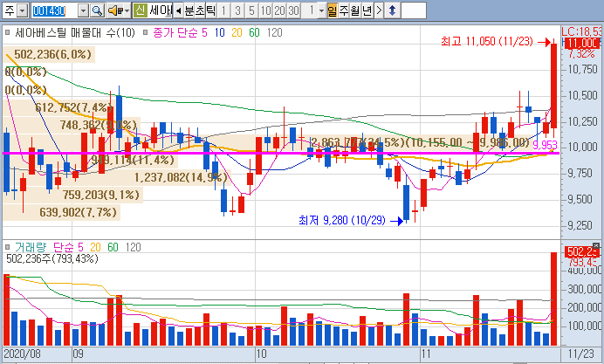Click the 639,902(7.7%) volume profile label
Screen dimensions: 604x364
tap(78, 212)
